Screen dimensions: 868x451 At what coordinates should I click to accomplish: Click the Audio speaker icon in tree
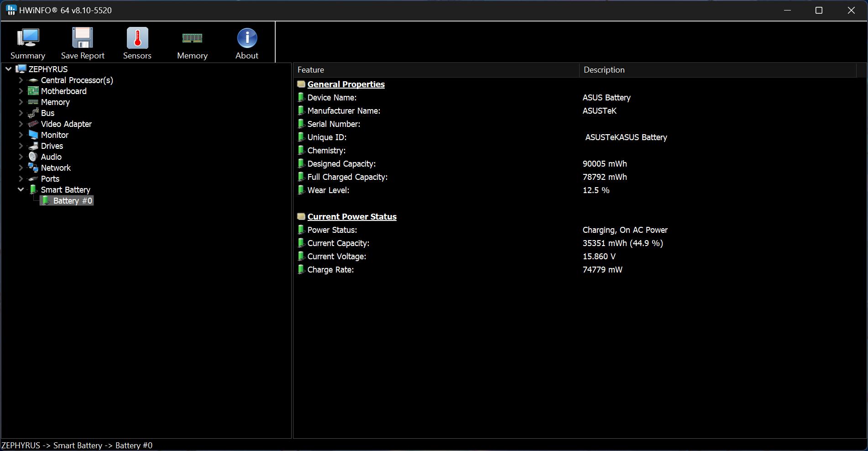point(33,157)
